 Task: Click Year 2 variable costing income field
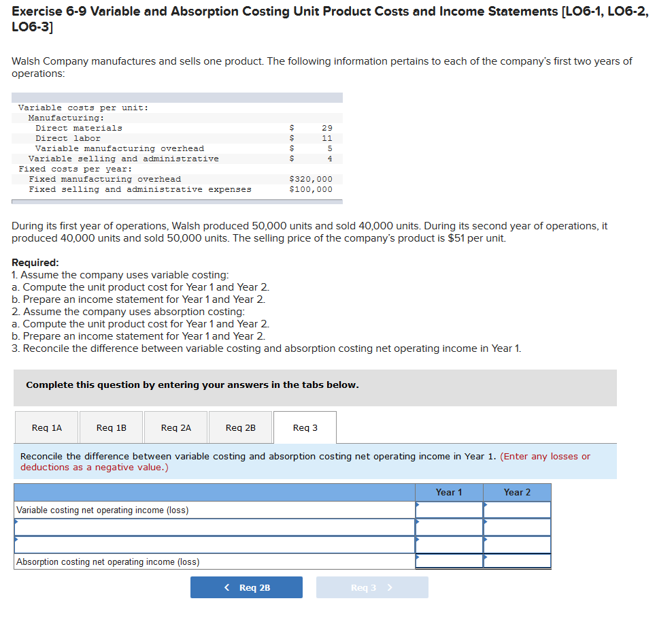tap(518, 510)
